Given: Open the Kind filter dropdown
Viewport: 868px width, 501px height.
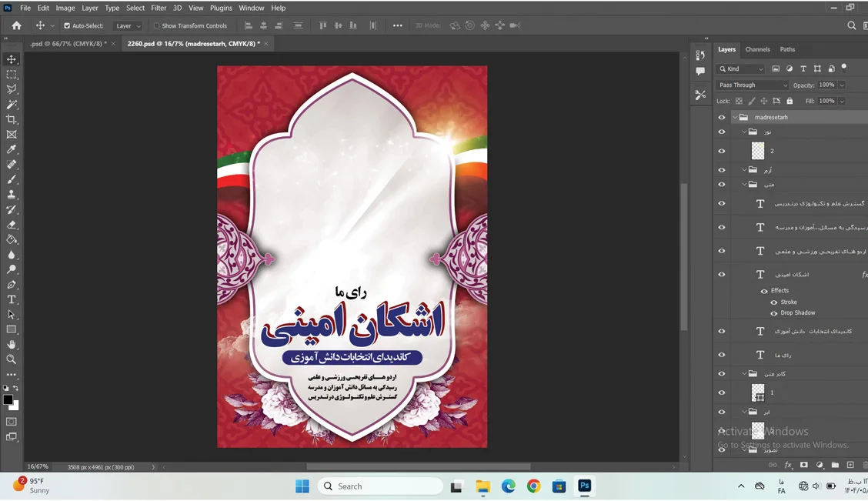Looking at the screenshot, I should tap(741, 68).
